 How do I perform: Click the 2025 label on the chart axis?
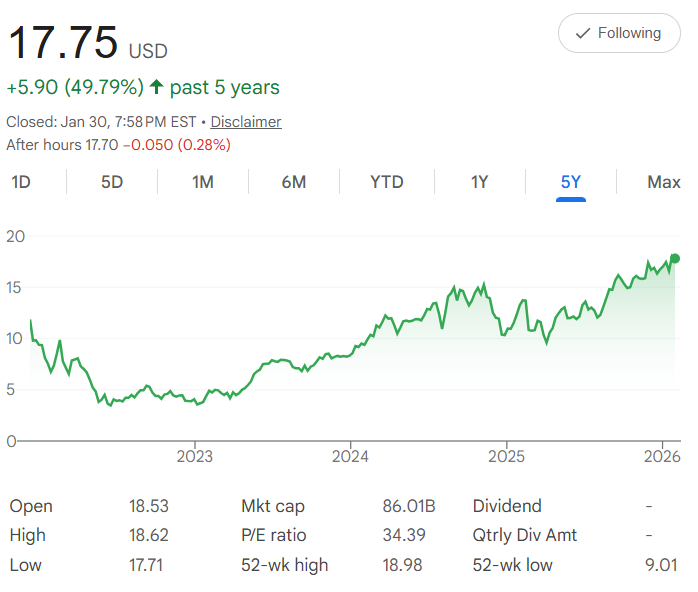(x=506, y=457)
